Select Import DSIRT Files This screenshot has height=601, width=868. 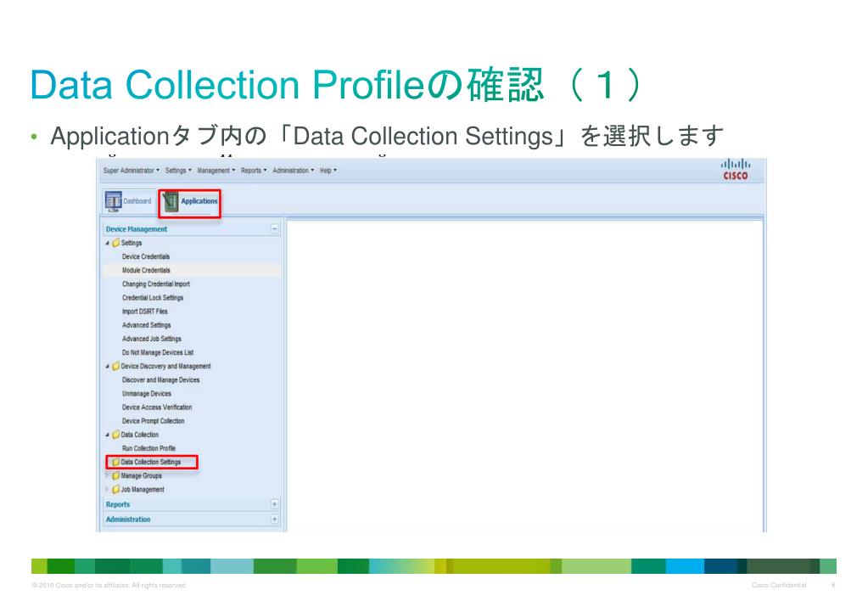click(144, 312)
